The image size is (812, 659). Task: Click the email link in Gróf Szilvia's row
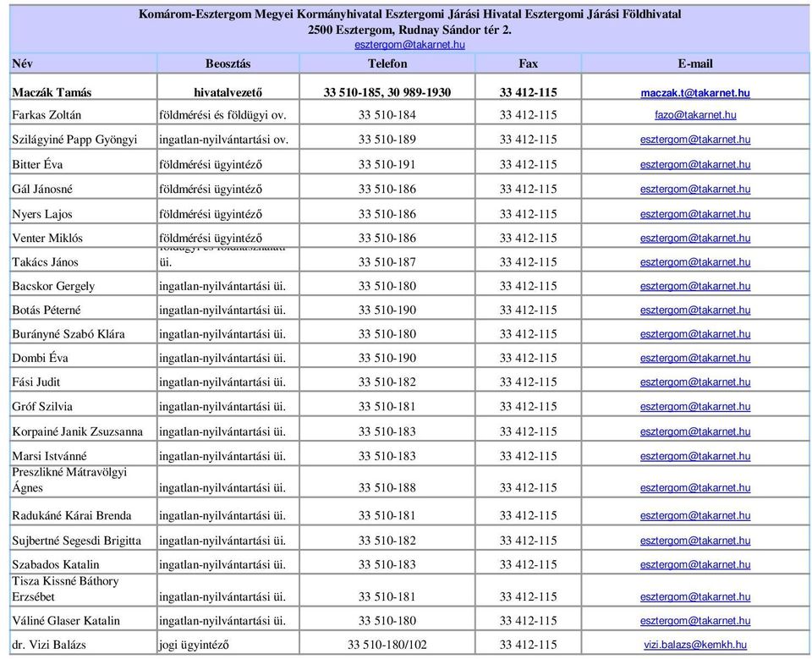point(695,407)
